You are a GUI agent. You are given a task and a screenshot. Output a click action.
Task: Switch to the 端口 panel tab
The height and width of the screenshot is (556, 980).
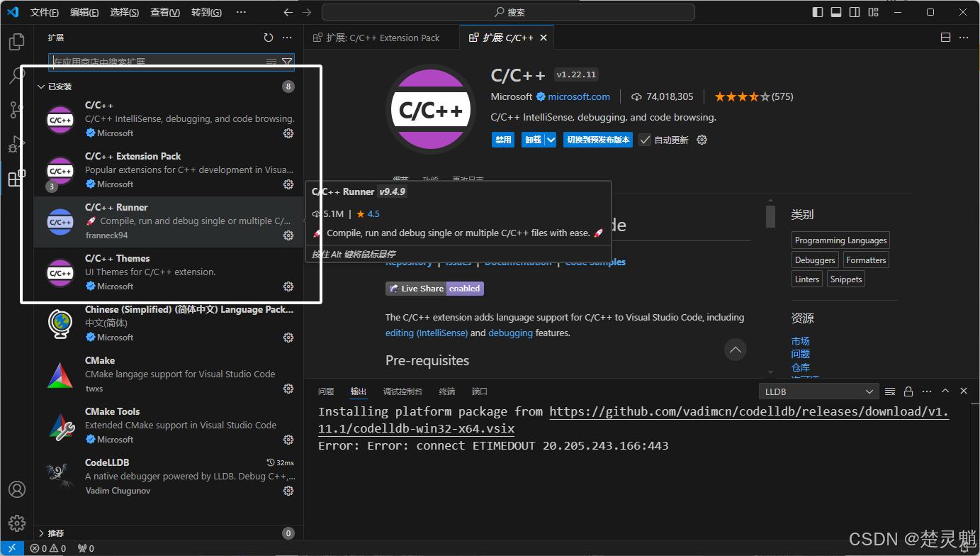[x=480, y=391]
